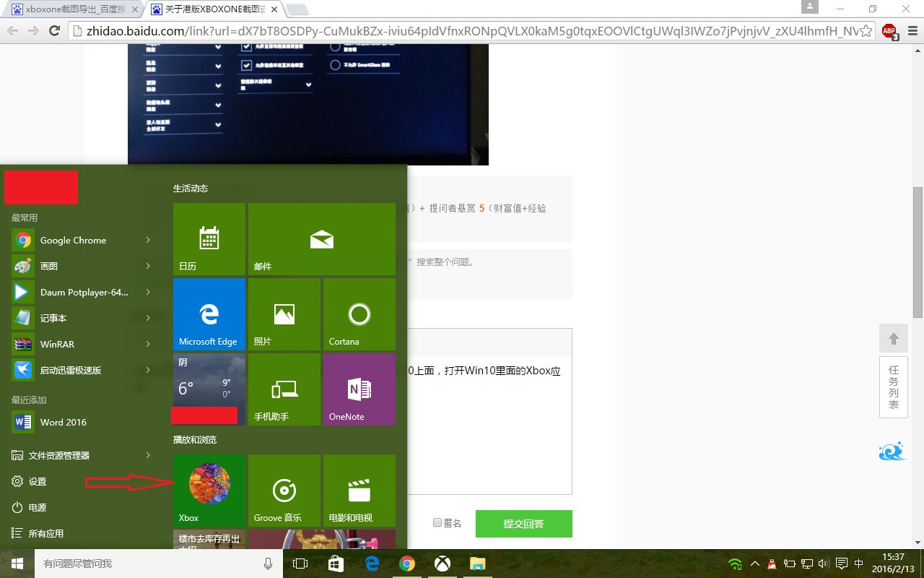Open the Store icon on taskbar
The height and width of the screenshot is (578, 924).
336,564
